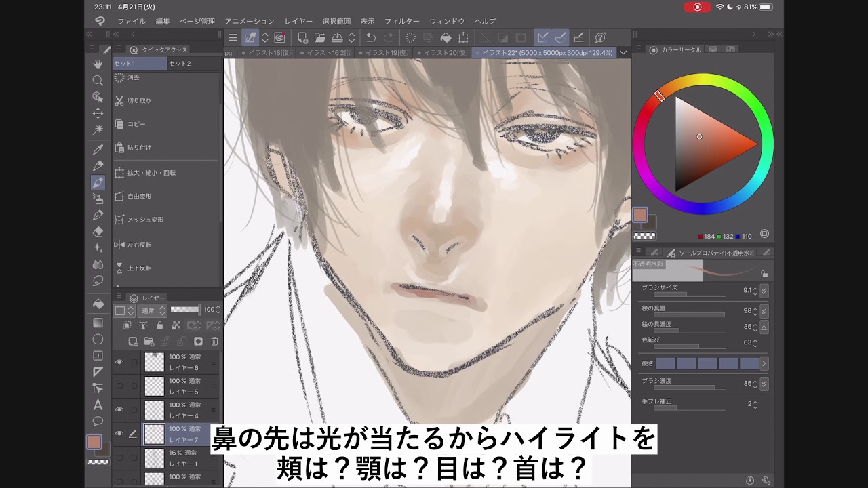868x488 pixels.
Task: Select the Hand (move view) tool
Action: [98, 64]
